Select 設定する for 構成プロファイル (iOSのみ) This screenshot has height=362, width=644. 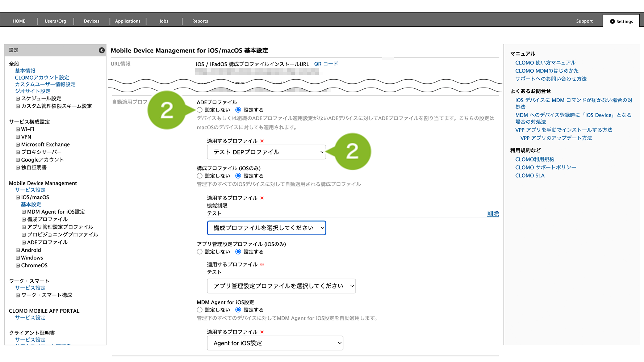pos(238,176)
